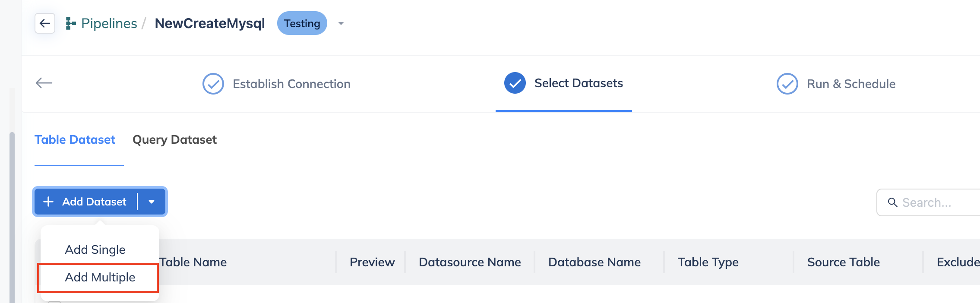This screenshot has height=303, width=980.
Task: Click the back arrow button beside Pipelines
Action: click(45, 23)
